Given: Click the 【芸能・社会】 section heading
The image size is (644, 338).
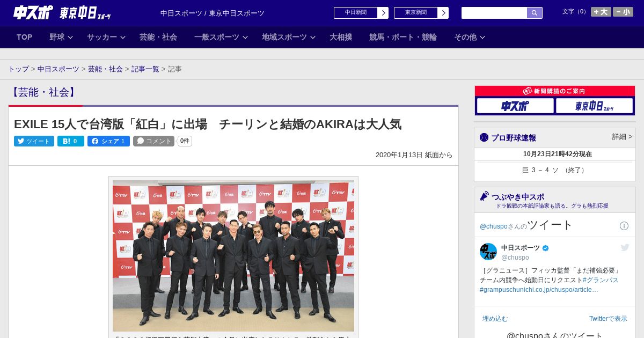Looking at the screenshot, I should pyautogui.click(x=43, y=92).
